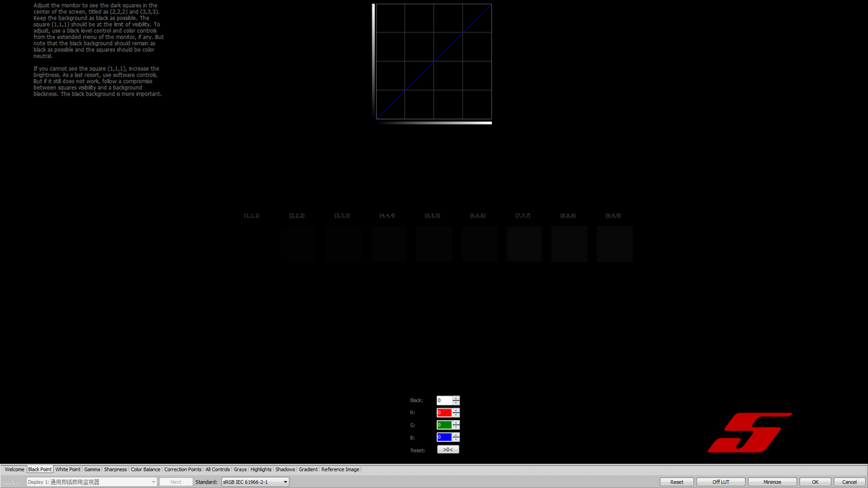Open the Standard sRGB dropdown
The height and width of the screenshot is (488, 868).
pos(255,481)
